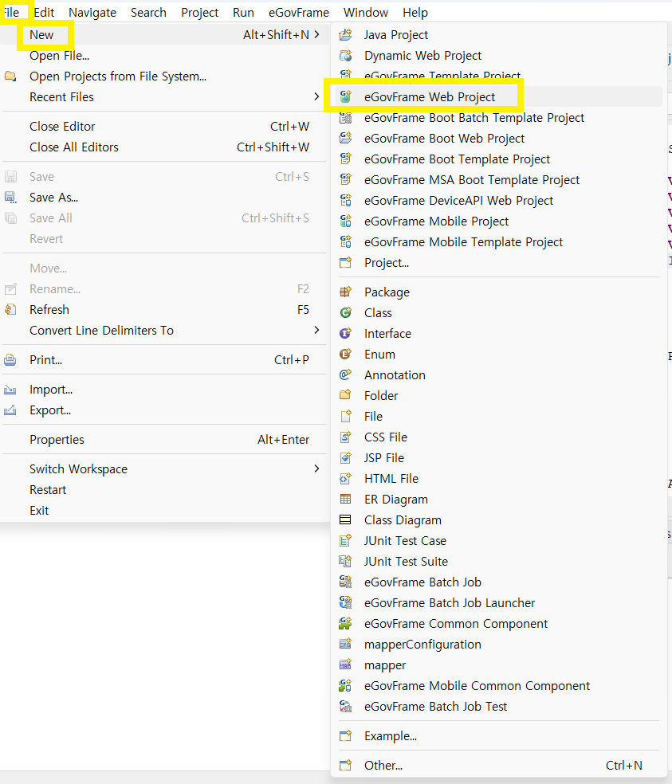Click the Class Diagram icon
Image resolution: width=672 pixels, height=784 pixels.
point(345,520)
